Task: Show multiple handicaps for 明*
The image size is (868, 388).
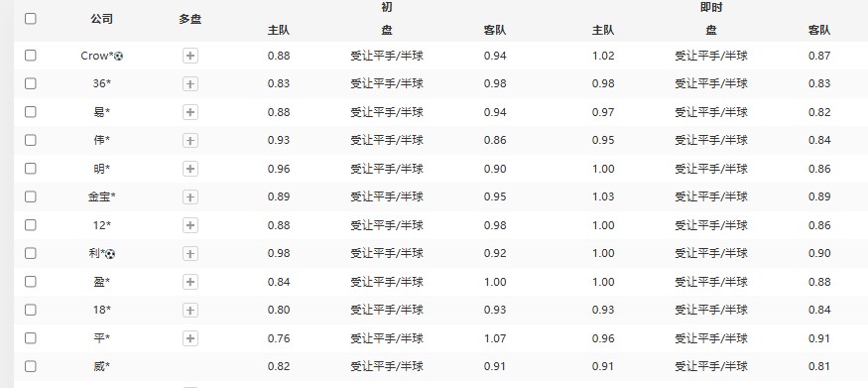Action: (190, 169)
